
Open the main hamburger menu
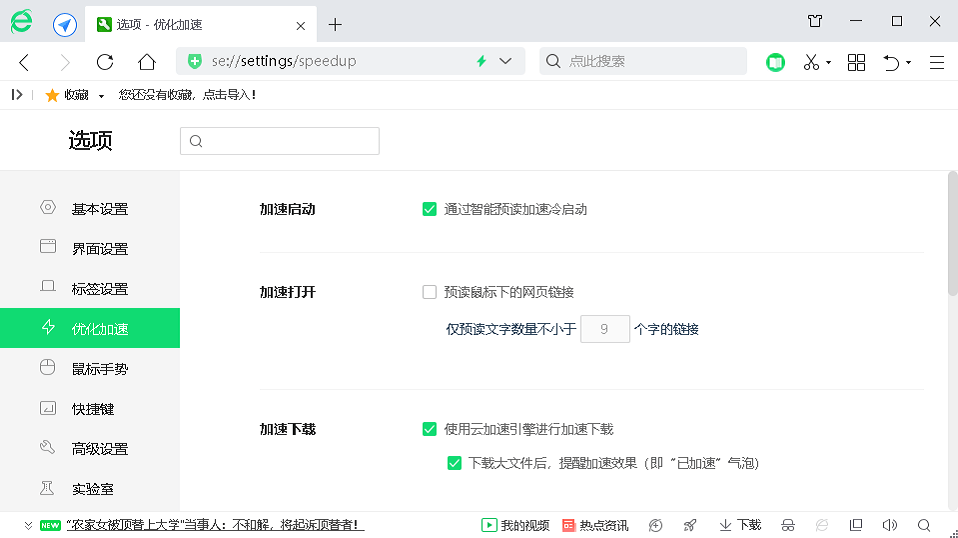(x=937, y=62)
